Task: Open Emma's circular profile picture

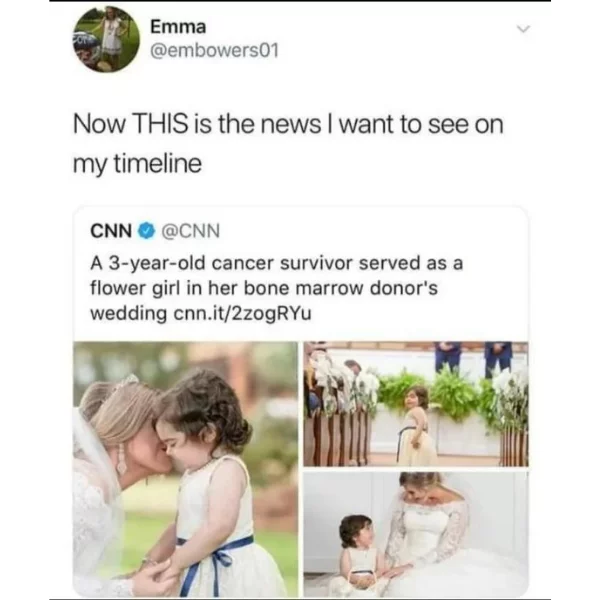Action: [106, 39]
